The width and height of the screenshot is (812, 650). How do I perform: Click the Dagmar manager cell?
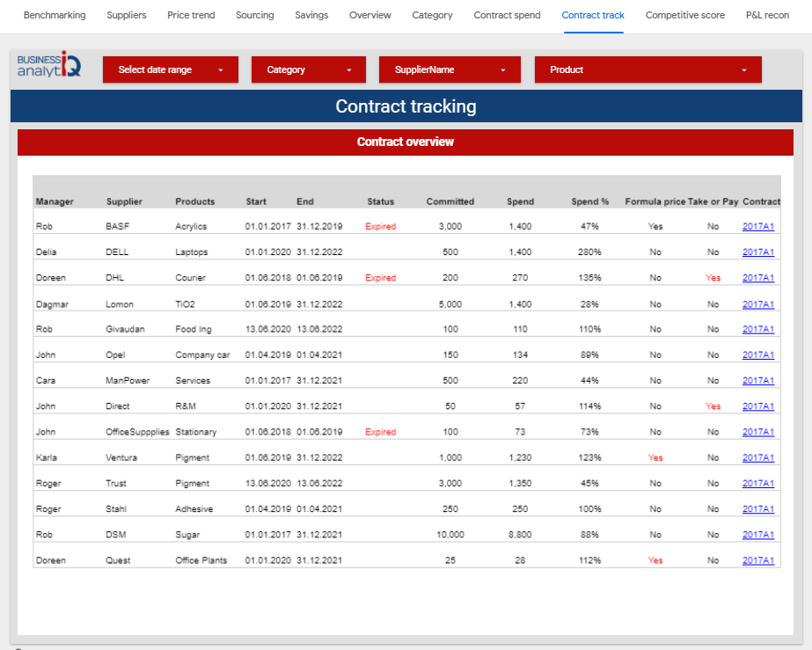[x=52, y=304]
